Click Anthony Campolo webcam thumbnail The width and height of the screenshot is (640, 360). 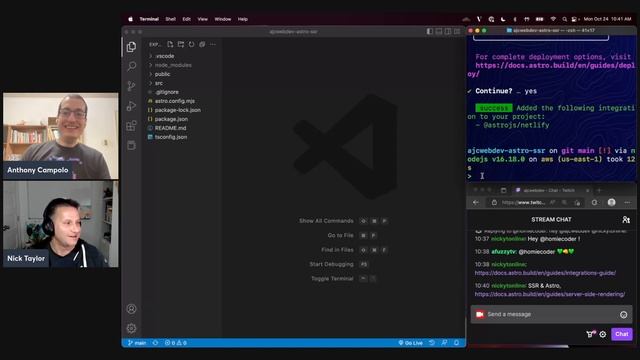tap(61, 136)
